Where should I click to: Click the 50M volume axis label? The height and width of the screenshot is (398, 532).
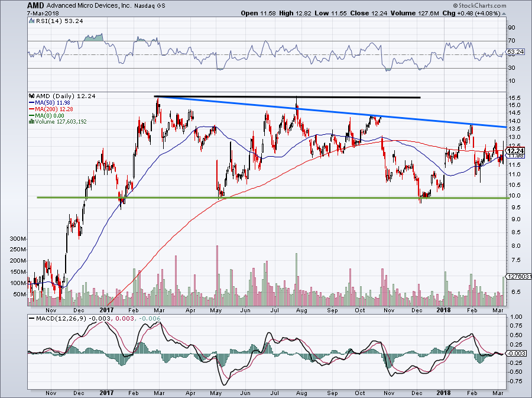20,295
